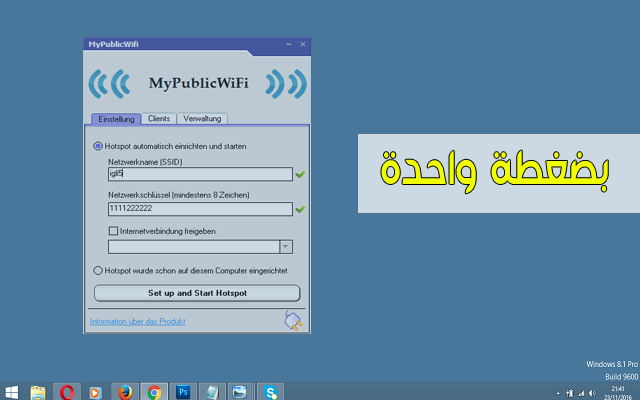Click the Netzwerkschlüssel input field
This screenshot has width=640, height=400.
[200, 209]
